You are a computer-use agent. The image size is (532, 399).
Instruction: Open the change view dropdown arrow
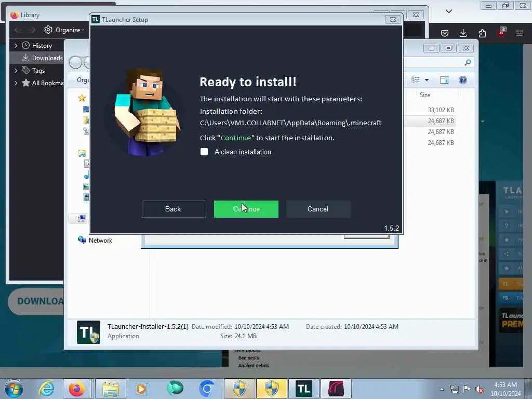pyautogui.click(x=427, y=80)
